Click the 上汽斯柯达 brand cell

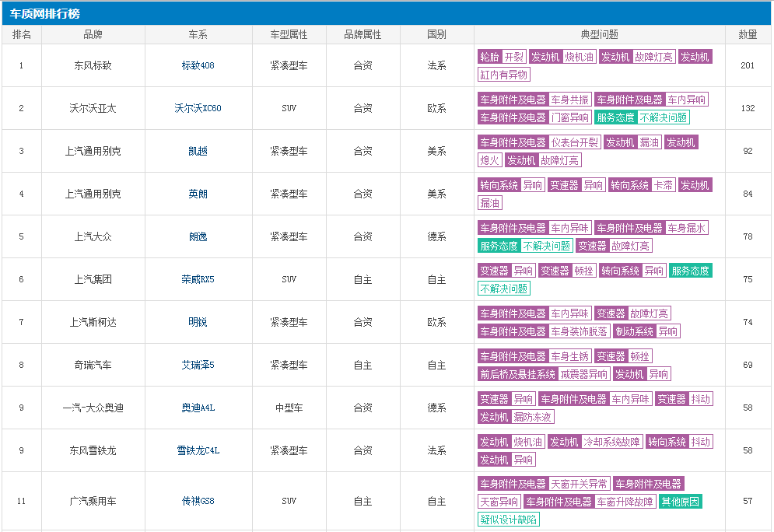93,322
